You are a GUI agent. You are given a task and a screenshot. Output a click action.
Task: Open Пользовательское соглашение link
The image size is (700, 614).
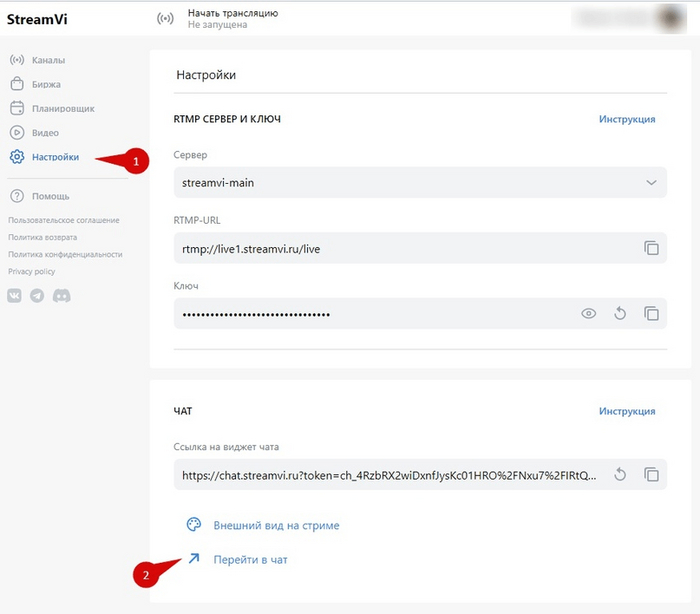[64, 220]
